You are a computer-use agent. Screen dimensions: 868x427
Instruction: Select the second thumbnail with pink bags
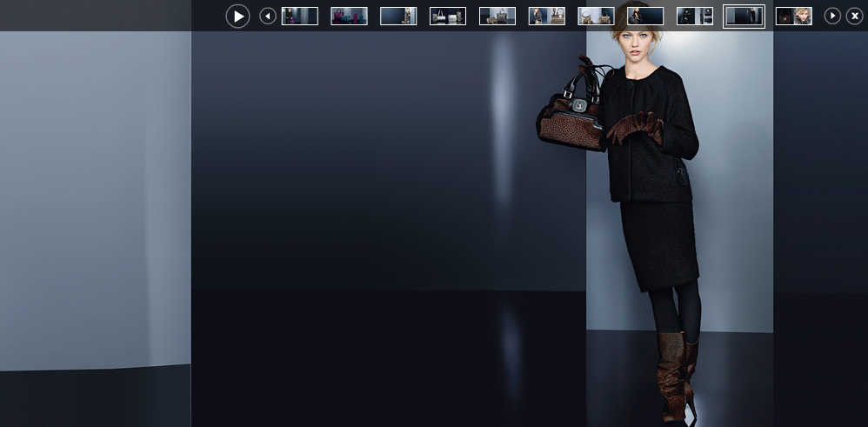349,16
